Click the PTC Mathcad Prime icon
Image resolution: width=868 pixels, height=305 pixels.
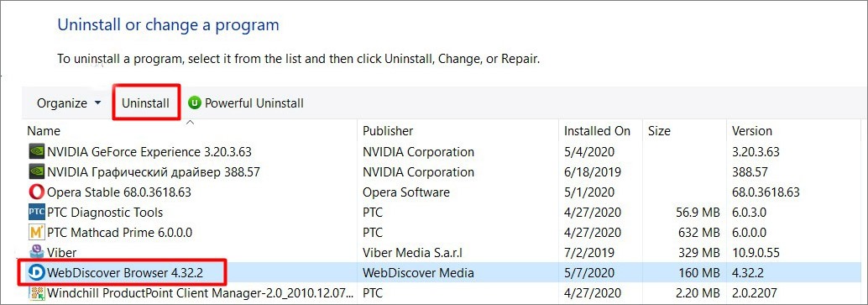tap(37, 233)
